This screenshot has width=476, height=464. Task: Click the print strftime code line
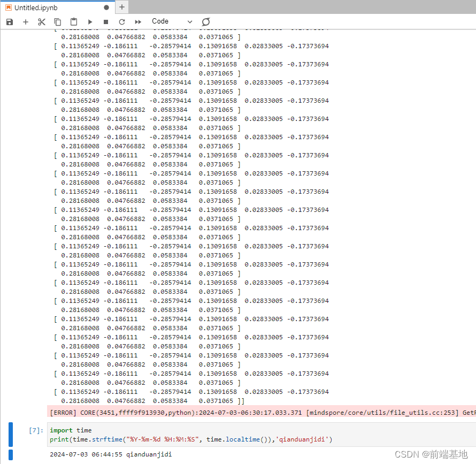tap(191, 439)
